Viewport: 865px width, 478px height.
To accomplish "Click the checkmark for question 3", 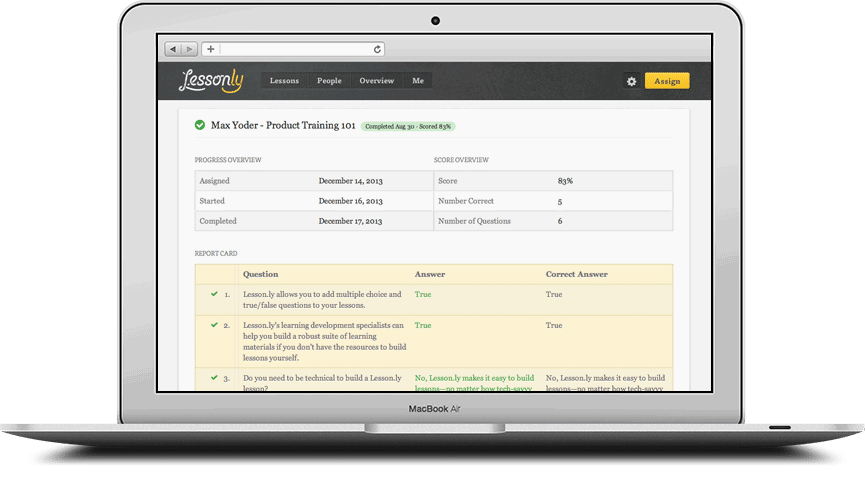I will coord(214,378).
